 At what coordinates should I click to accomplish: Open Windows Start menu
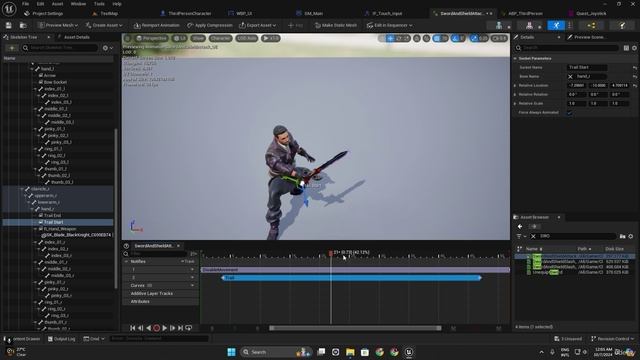(231, 352)
